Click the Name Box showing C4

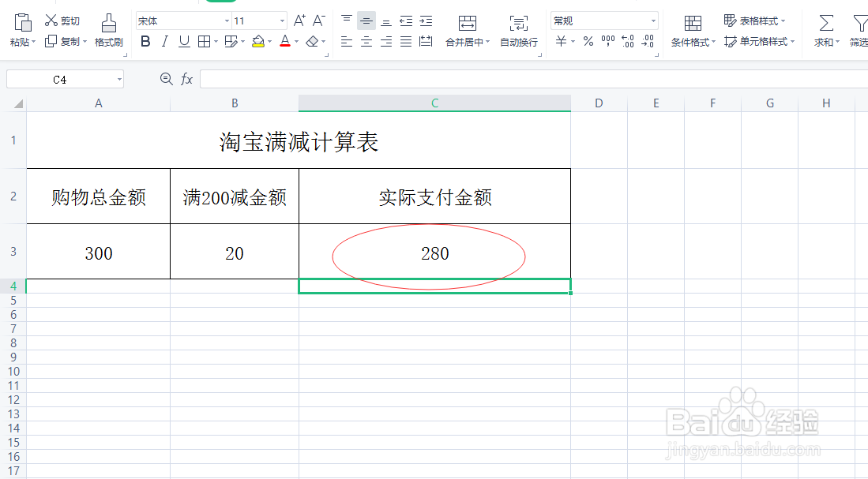[65, 80]
